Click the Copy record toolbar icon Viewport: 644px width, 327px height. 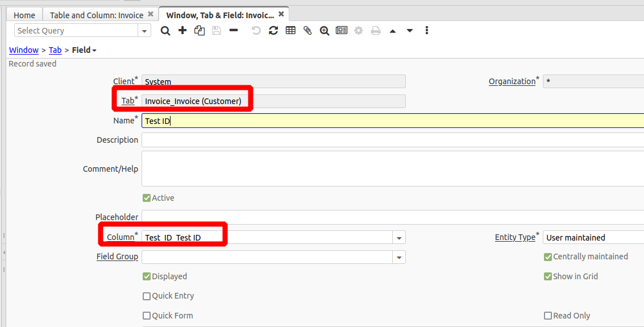tap(200, 31)
